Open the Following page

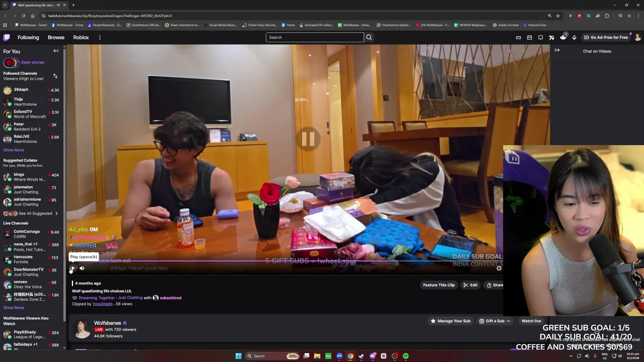pos(28,37)
